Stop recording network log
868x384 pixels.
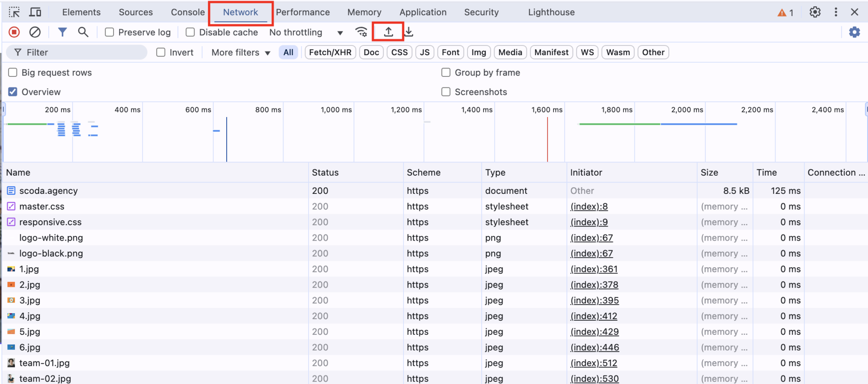tap(14, 32)
